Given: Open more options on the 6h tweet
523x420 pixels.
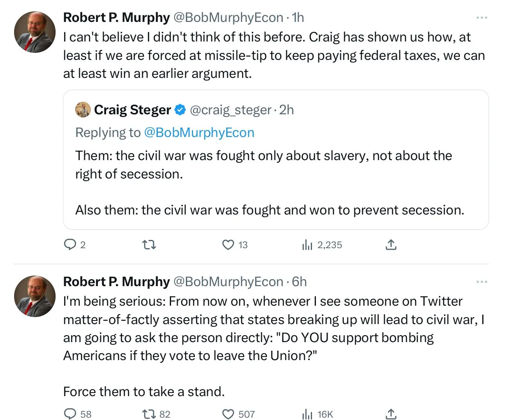Looking at the screenshot, I should pos(482,282).
